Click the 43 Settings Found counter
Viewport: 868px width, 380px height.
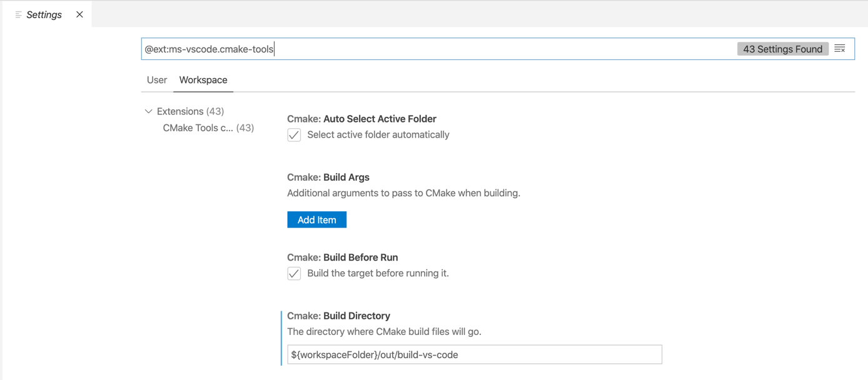pyautogui.click(x=782, y=48)
